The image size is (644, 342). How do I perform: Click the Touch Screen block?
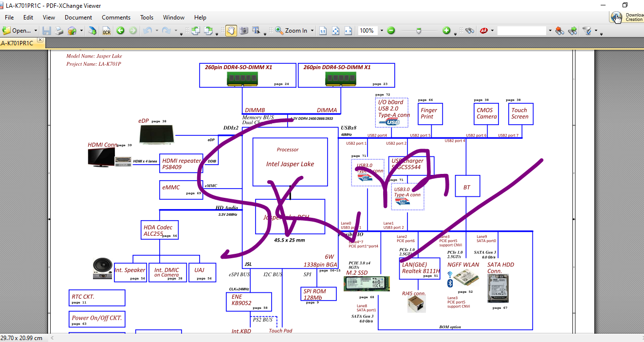point(520,114)
